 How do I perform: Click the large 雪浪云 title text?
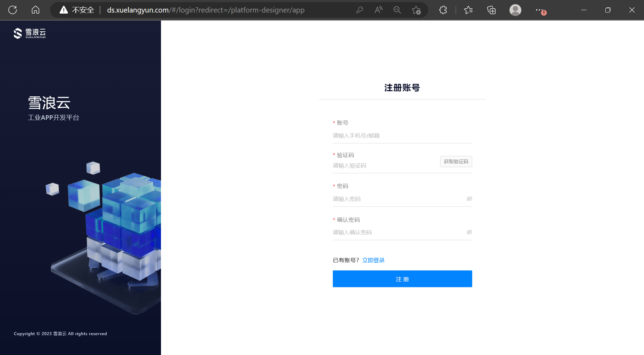coord(49,103)
